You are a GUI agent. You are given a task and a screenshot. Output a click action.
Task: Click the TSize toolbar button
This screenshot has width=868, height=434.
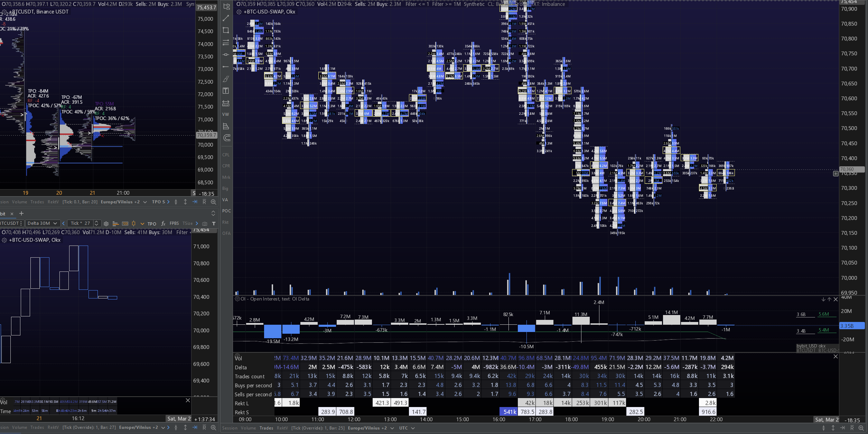pyautogui.click(x=187, y=223)
